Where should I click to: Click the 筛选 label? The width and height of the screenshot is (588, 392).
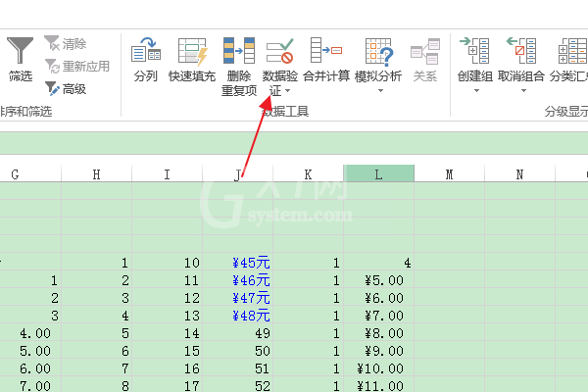pyautogui.click(x=21, y=76)
